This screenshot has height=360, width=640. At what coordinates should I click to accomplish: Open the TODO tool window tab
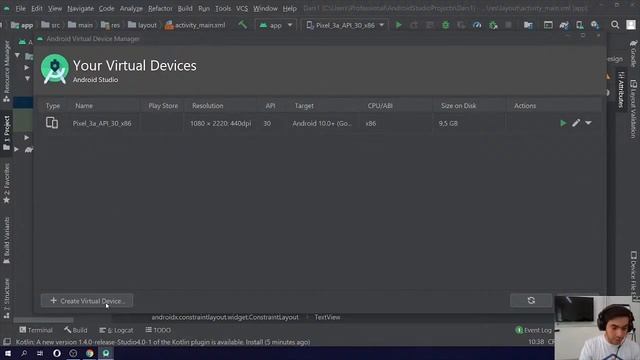pyautogui.click(x=158, y=330)
